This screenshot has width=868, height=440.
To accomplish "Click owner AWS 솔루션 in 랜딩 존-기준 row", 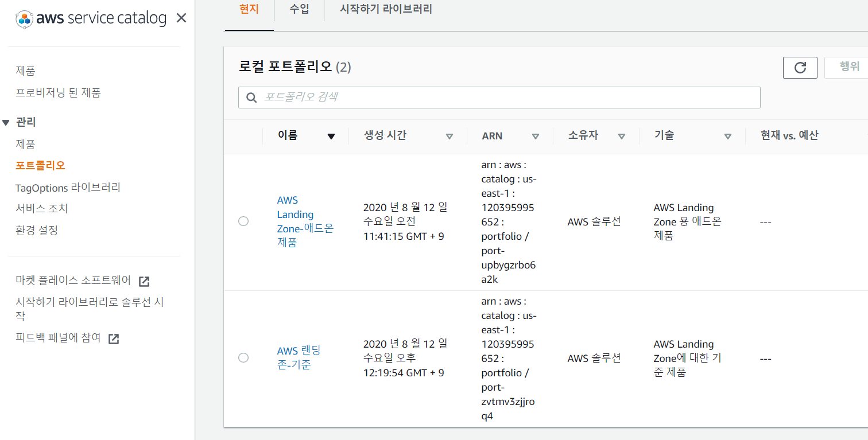I will (x=594, y=358).
